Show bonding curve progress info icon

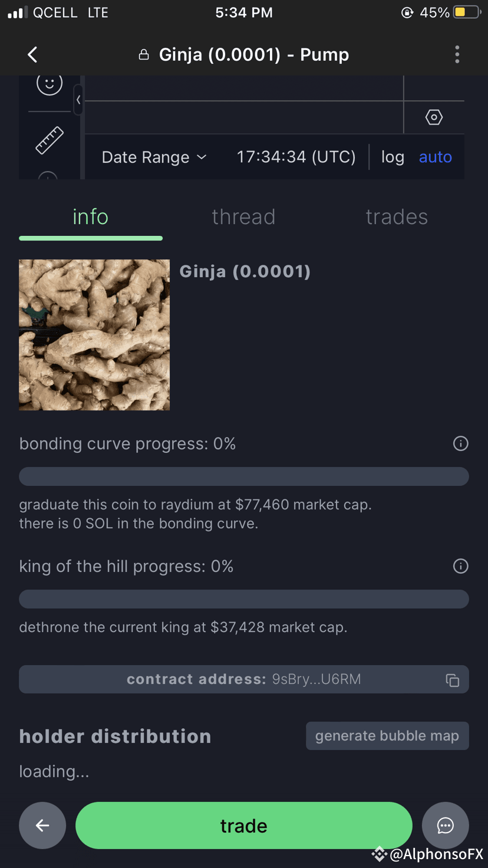coord(460,443)
